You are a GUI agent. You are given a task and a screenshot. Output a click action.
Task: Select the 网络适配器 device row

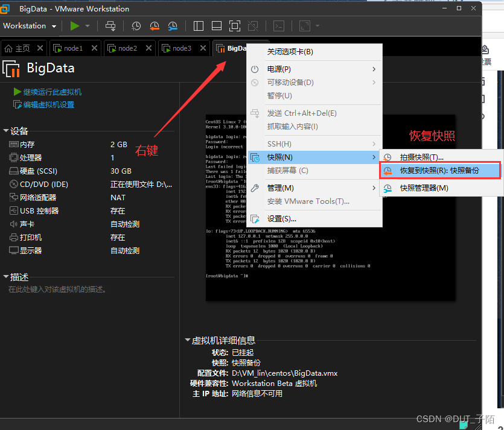click(91, 197)
